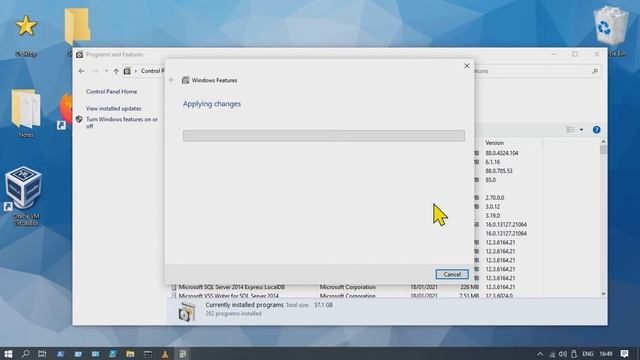Click Turn Windows features on or off
640x360 pixels.
click(x=122, y=123)
